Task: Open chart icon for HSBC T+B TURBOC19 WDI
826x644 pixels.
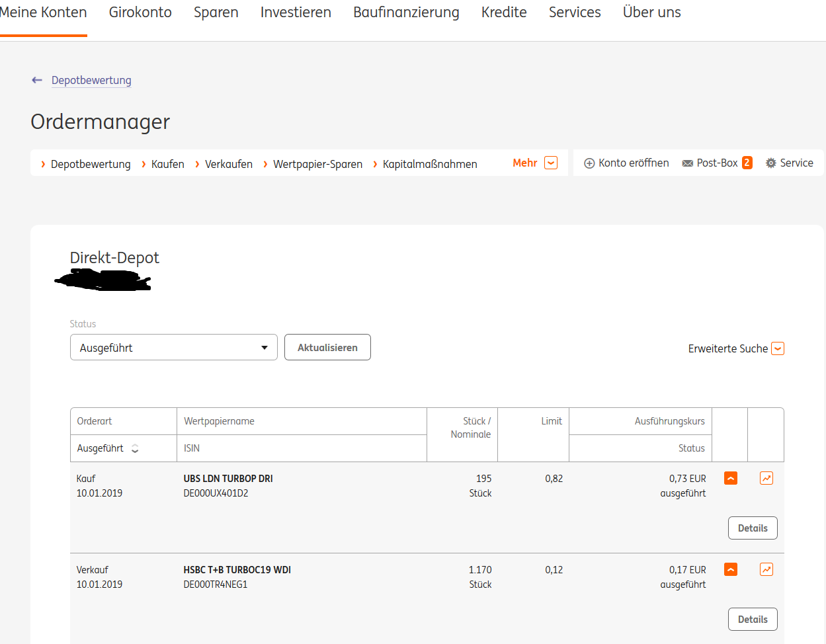Action: tap(766, 569)
